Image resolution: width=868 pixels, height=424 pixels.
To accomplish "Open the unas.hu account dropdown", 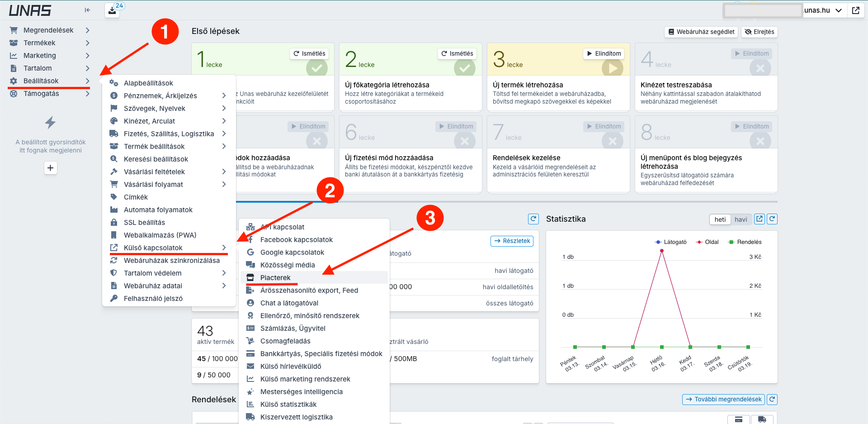I will (823, 10).
